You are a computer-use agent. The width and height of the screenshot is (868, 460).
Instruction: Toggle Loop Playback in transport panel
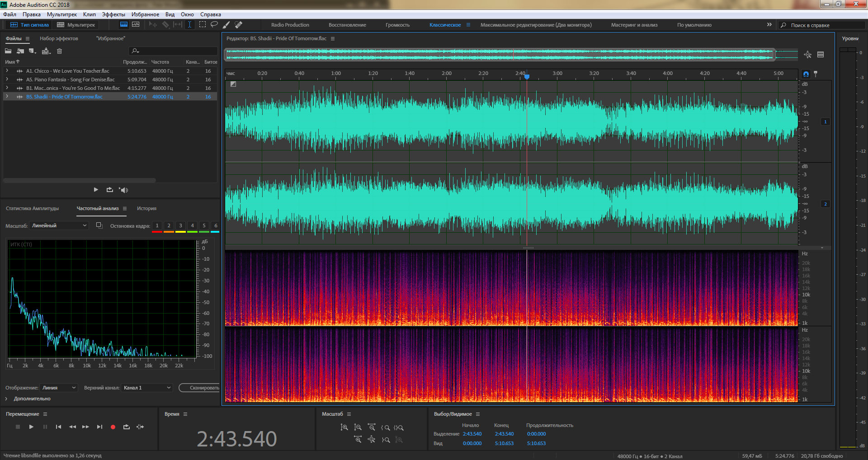click(x=127, y=427)
